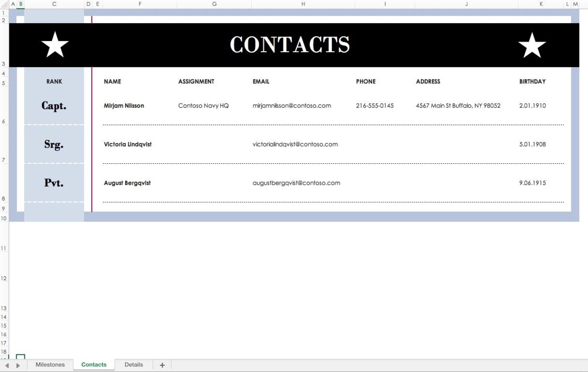
Task: Click the left star in Contacts banner
Action: click(x=55, y=45)
